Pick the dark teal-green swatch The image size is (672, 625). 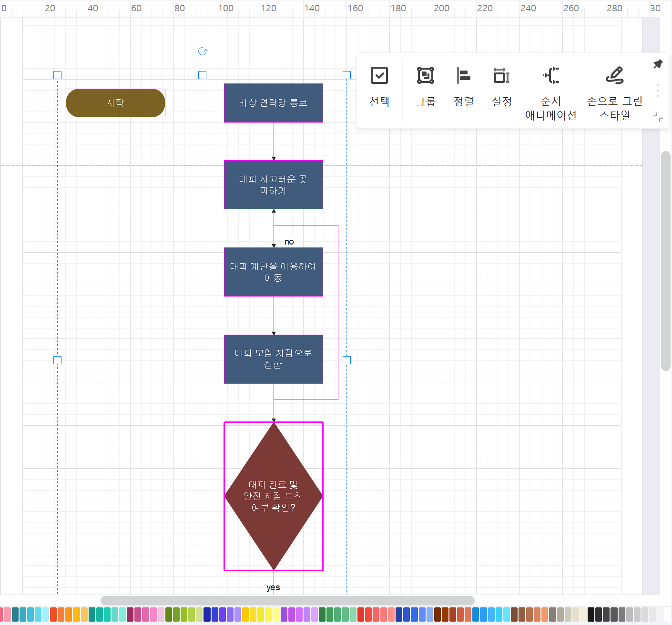[92, 614]
